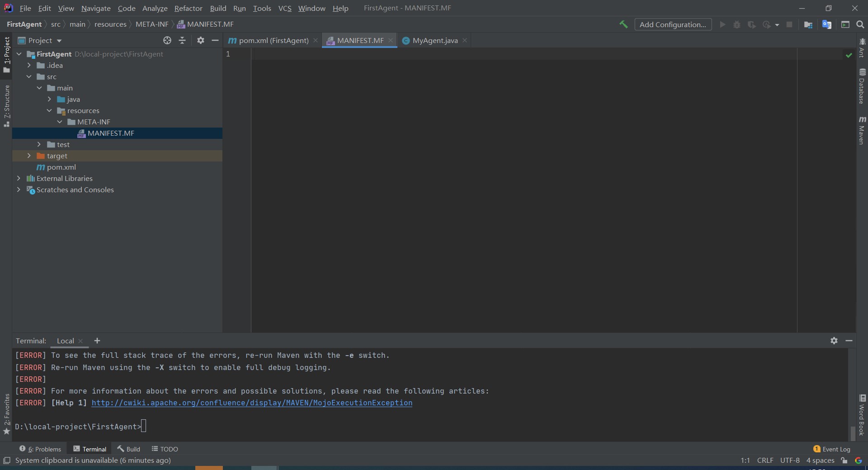This screenshot has height=470, width=868.
Task: Click the Build Project hammer icon
Action: pyautogui.click(x=623, y=24)
